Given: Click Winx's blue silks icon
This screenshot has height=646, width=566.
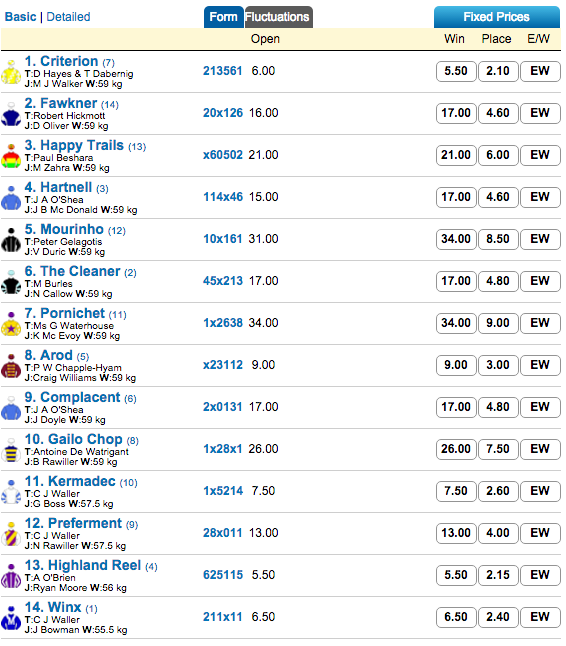Looking at the screenshot, I should (x=11, y=618).
